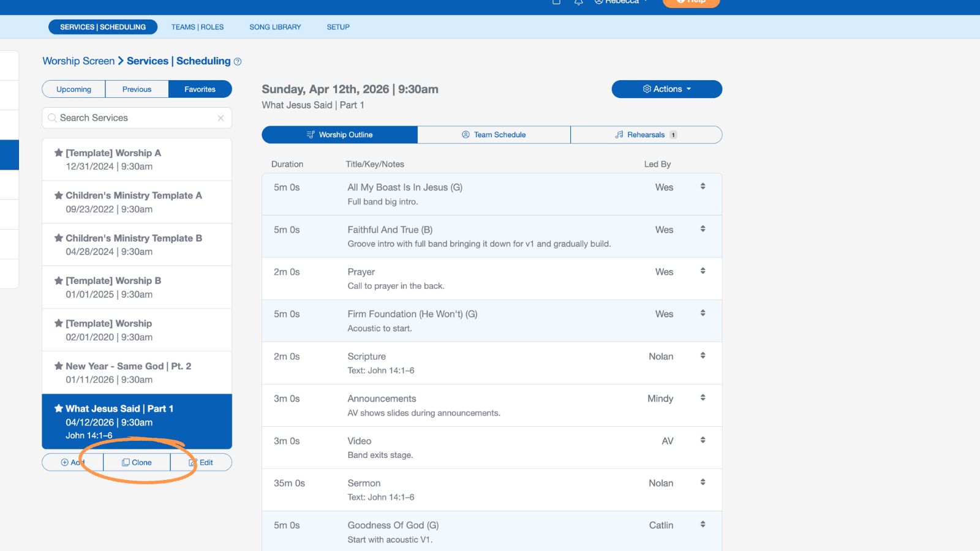Image resolution: width=980 pixels, height=551 pixels.
Task: Click star icon on New Year - Same God
Action: pos(59,366)
